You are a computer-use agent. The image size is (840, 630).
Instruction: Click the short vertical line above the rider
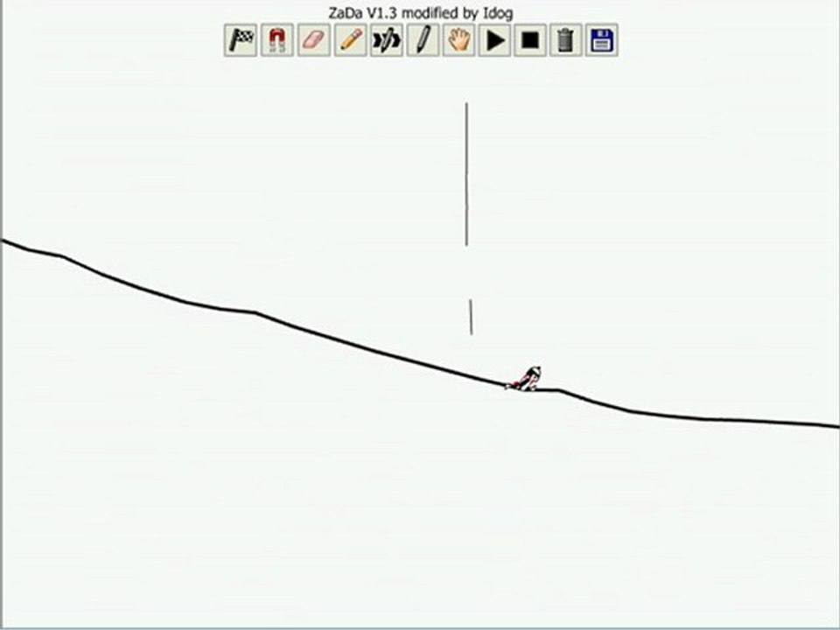[x=471, y=317]
